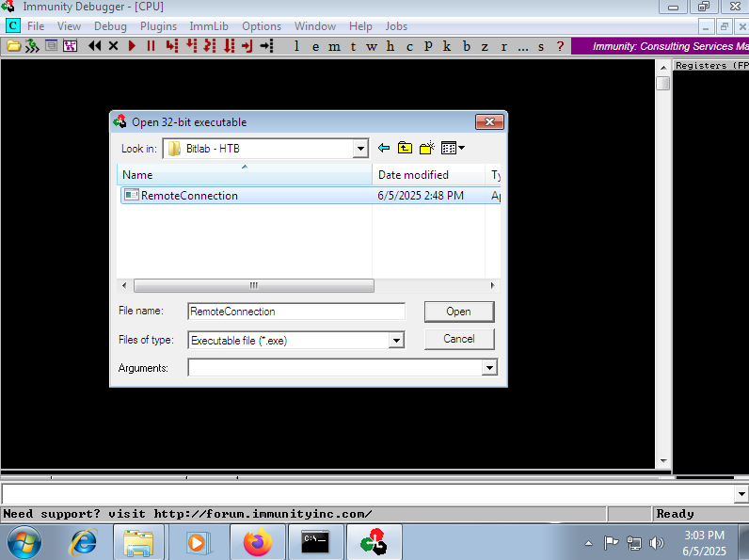Show Breakpoints with 'b' button
The width and height of the screenshot is (749, 560).
466,46
